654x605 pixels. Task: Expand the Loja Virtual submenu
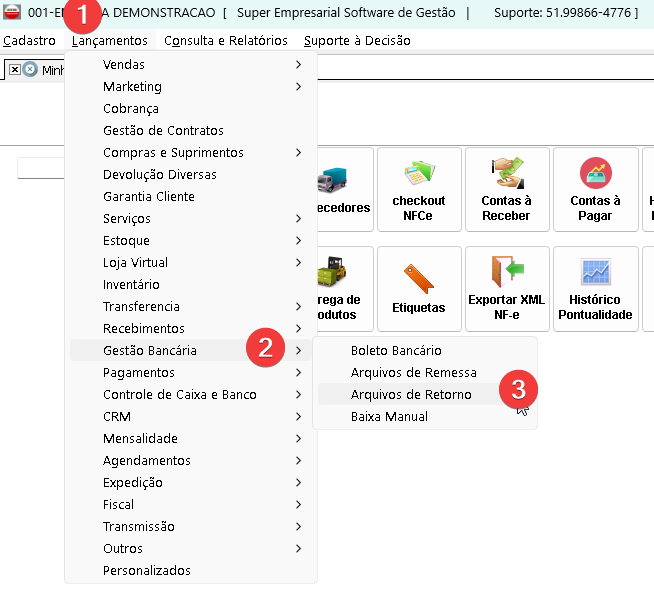pyautogui.click(x=191, y=263)
